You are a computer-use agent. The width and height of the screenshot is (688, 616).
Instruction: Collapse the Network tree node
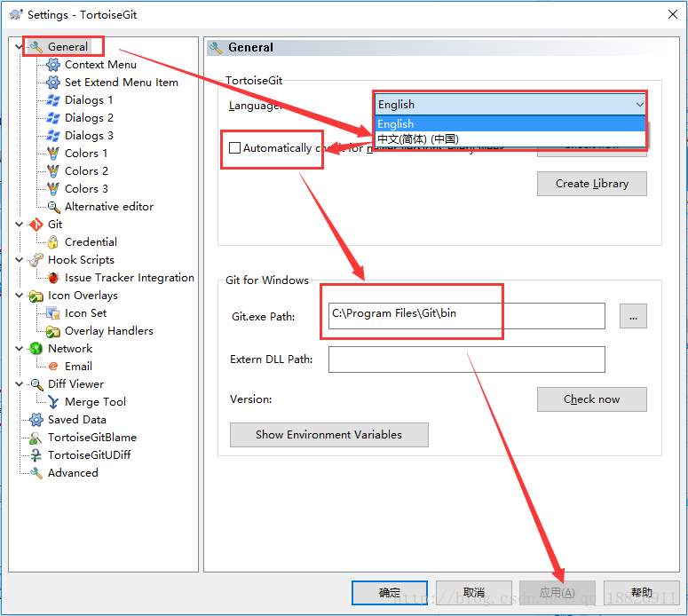pyautogui.click(x=19, y=348)
